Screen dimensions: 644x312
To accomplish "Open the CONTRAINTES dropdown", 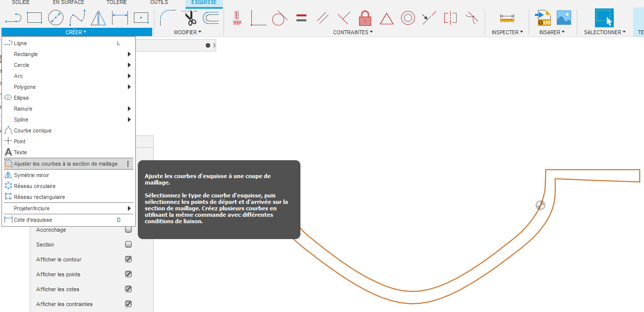I will (x=352, y=32).
